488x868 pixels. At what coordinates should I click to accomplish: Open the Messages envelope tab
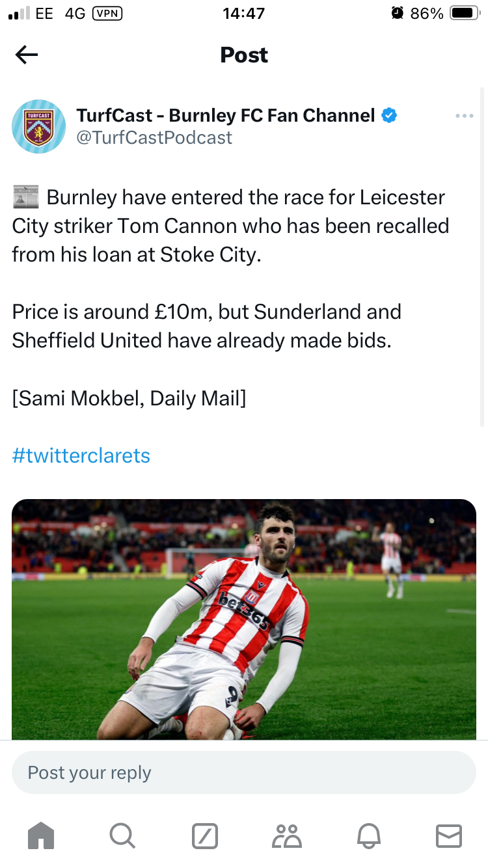coord(449,835)
